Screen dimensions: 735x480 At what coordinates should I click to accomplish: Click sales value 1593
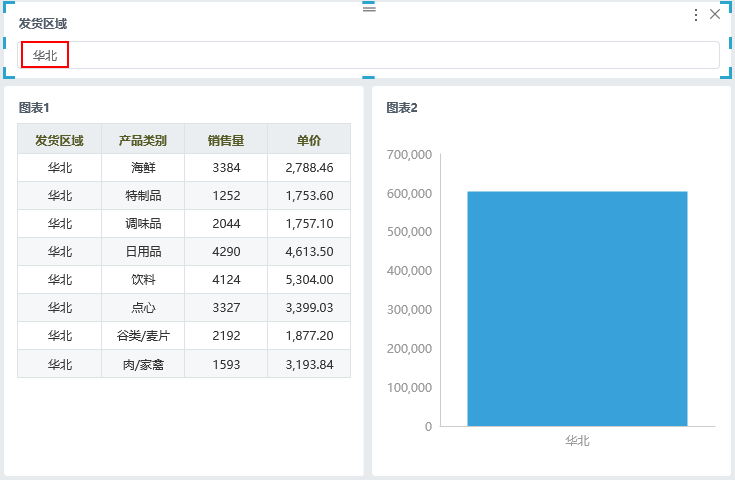point(226,364)
